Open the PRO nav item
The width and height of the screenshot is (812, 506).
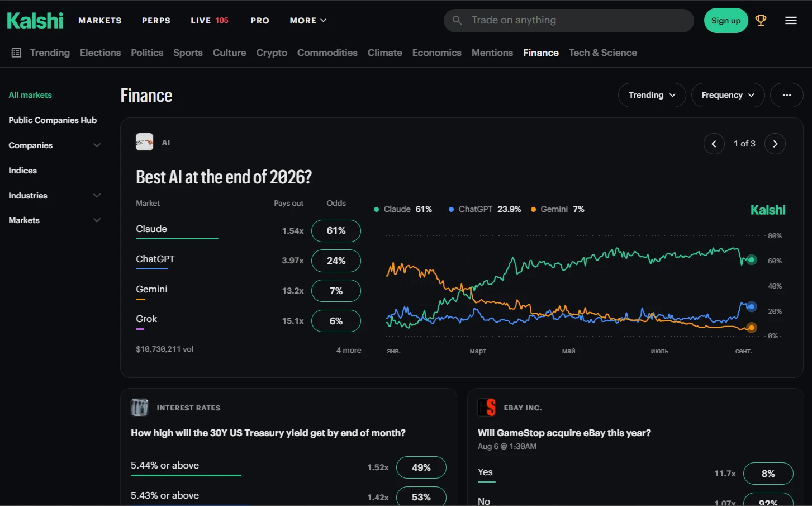[260, 21]
